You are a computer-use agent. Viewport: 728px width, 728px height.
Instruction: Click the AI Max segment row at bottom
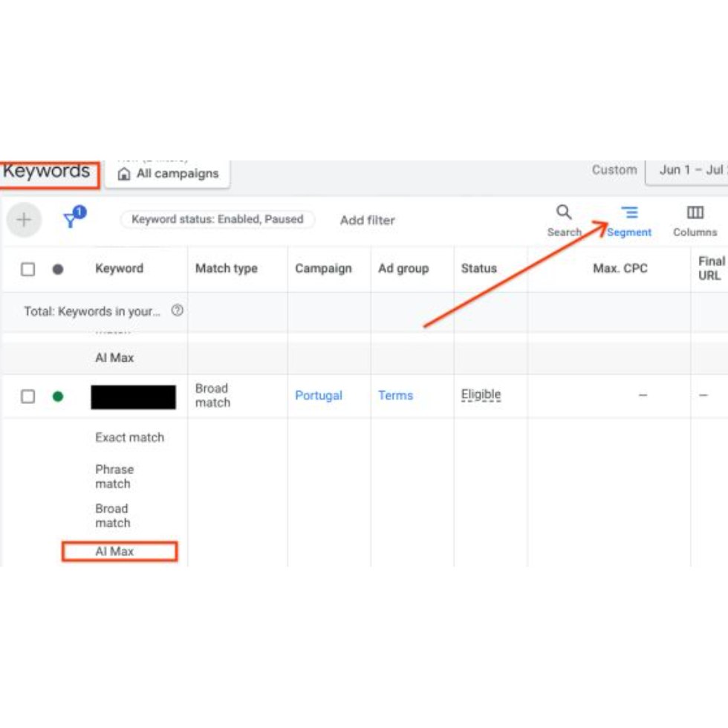[x=114, y=551]
